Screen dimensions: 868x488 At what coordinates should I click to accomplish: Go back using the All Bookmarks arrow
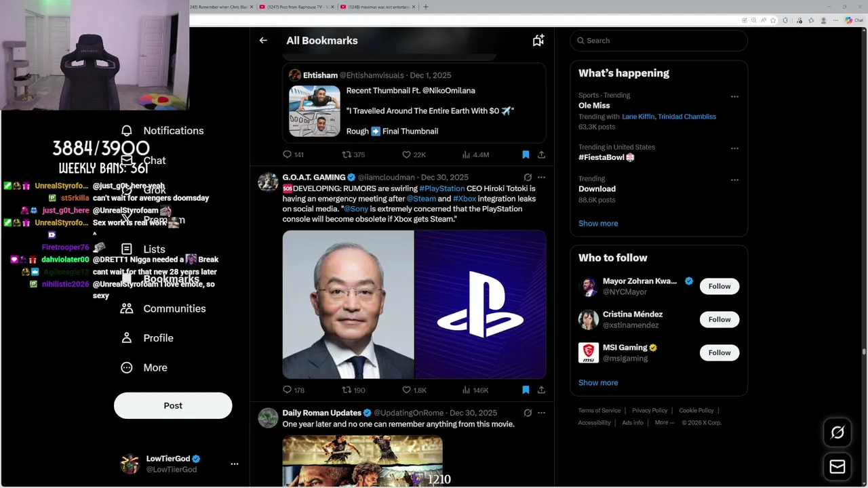pyautogui.click(x=263, y=41)
